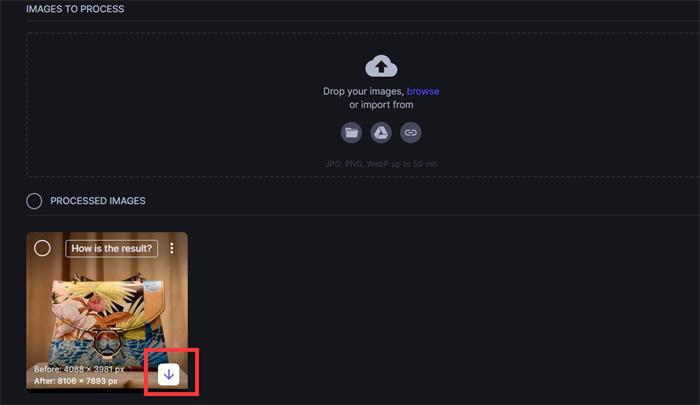The height and width of the screenshot is (405, 700).
Task: Click the "PROCESSED IMAGES" label
Action: point(98,201)
